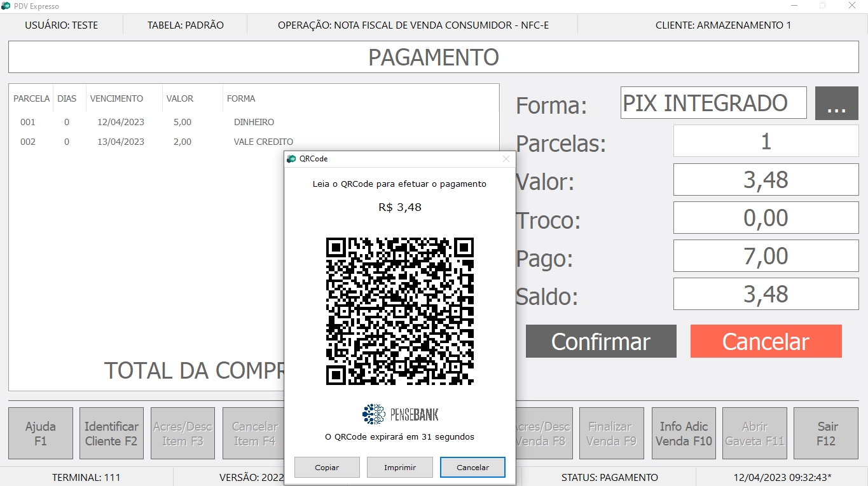Click the Parcelas input field
Viewport: 868px width, 486px height.
(766, 141)
